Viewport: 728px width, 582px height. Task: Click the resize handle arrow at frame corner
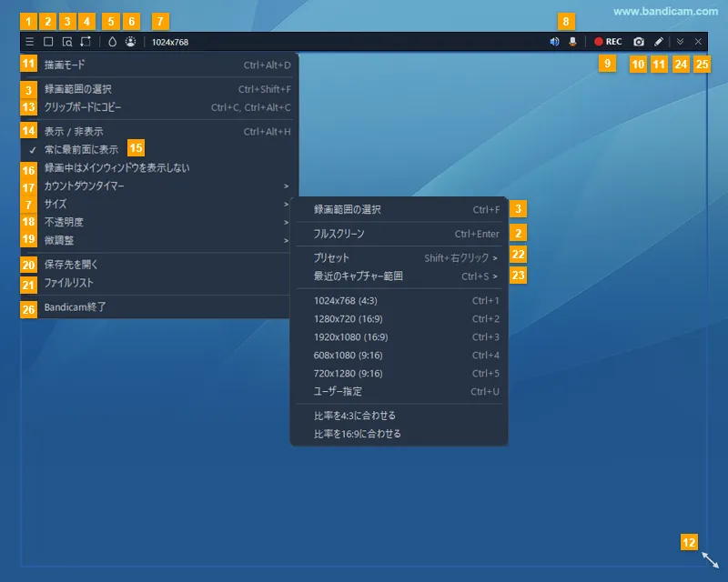[711, 560]
